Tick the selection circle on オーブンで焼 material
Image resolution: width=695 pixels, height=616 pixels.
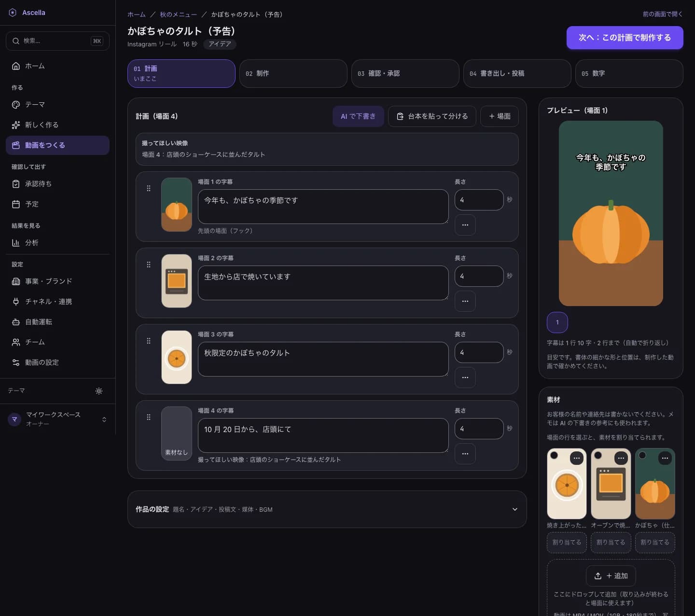[x=598, y=455]
